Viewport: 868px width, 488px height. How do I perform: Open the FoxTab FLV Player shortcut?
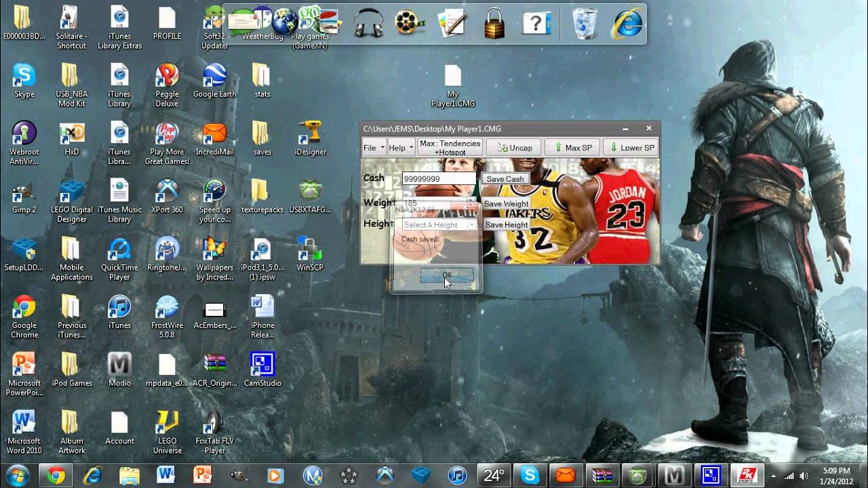214,432
